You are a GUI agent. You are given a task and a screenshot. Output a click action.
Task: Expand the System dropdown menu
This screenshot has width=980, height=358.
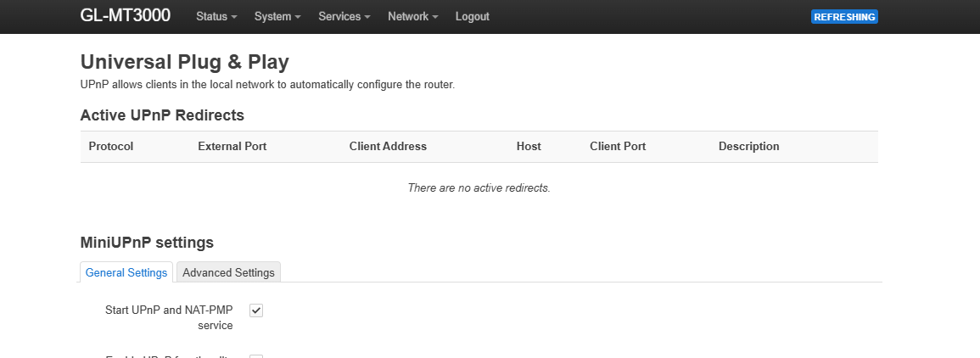(x=277, y=17)
